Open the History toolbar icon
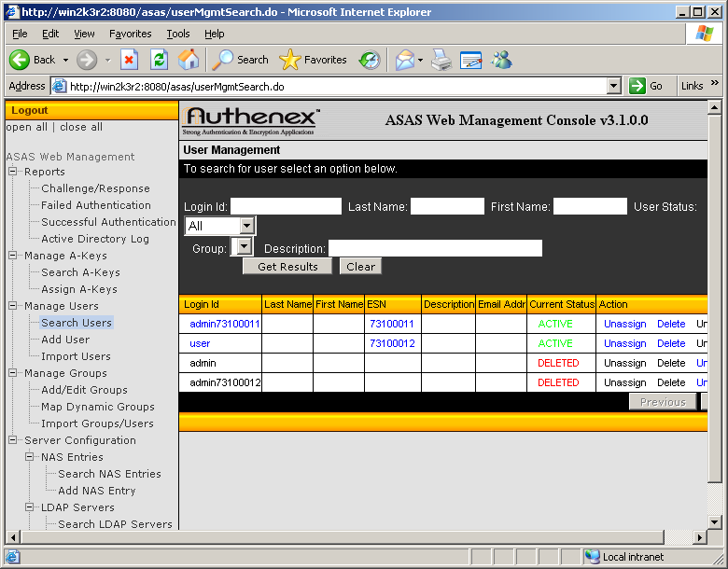 tap(370, 60)
